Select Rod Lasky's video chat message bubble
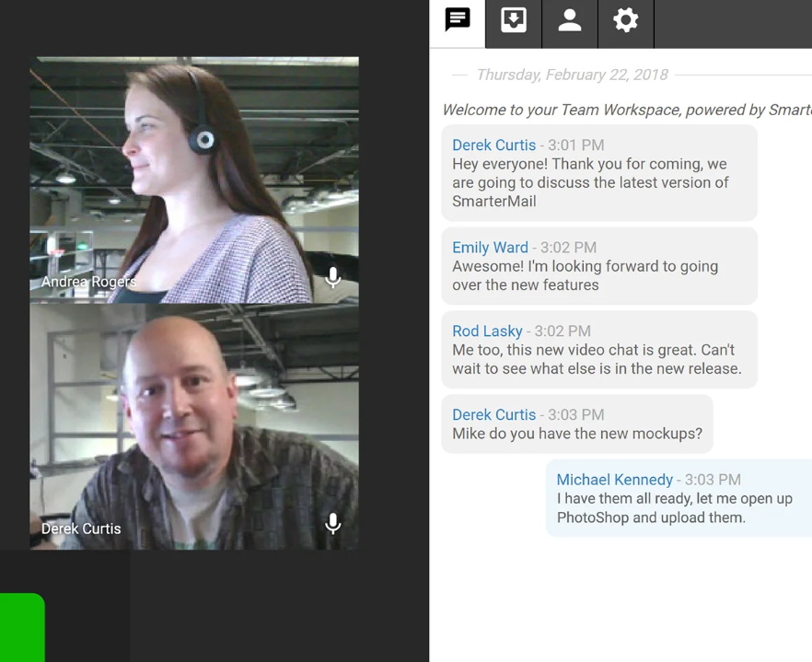 coord(597,360)
